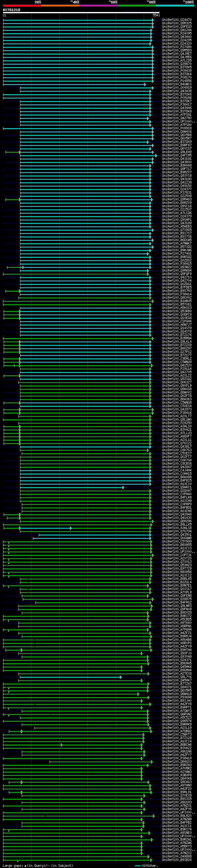Click hit label UniRef100_P38417
This screenshot has height=868, width=197.
tap(177, 105)
